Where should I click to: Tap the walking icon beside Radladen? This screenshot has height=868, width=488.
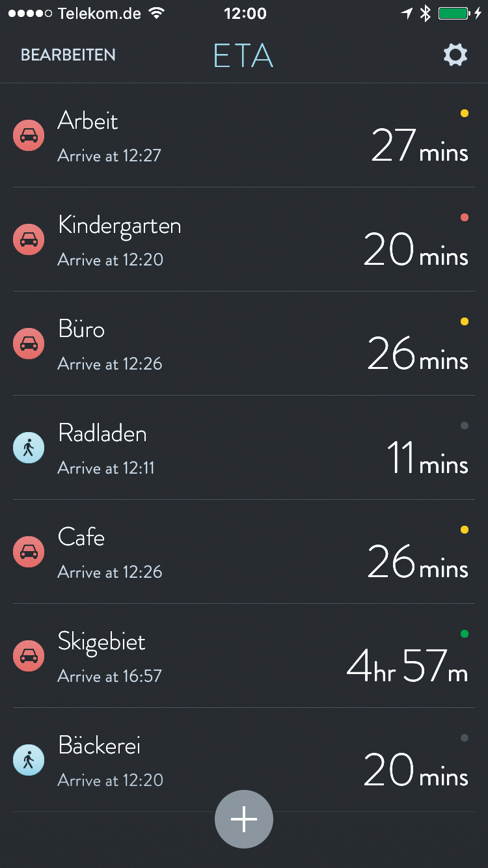29,448
